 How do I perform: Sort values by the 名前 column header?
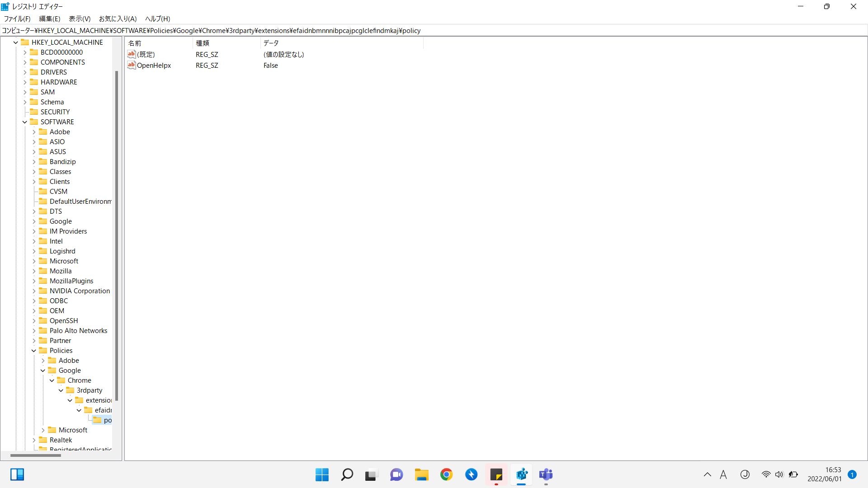[x=134, y=43]
